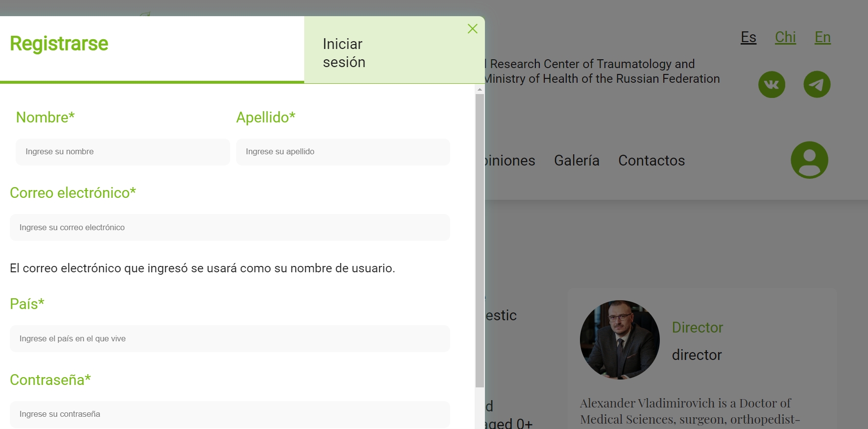The image size is (868, 429).
Task: Open the VK social page icon
Action: point(772,85)
